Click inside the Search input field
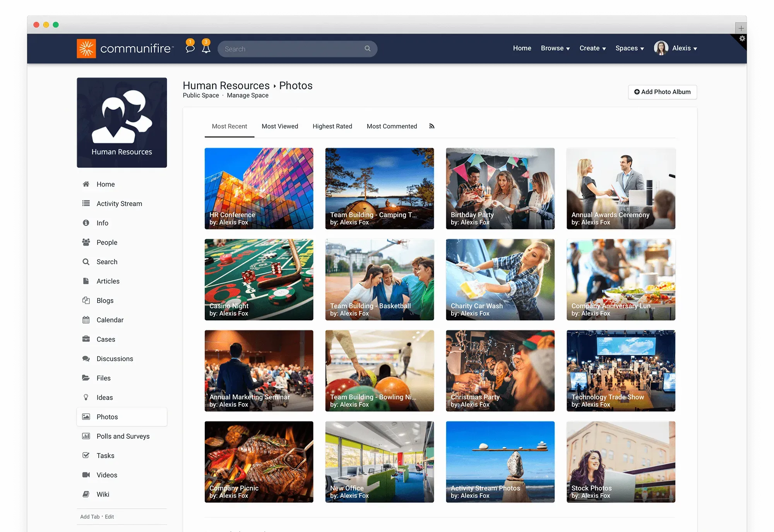 297,49
